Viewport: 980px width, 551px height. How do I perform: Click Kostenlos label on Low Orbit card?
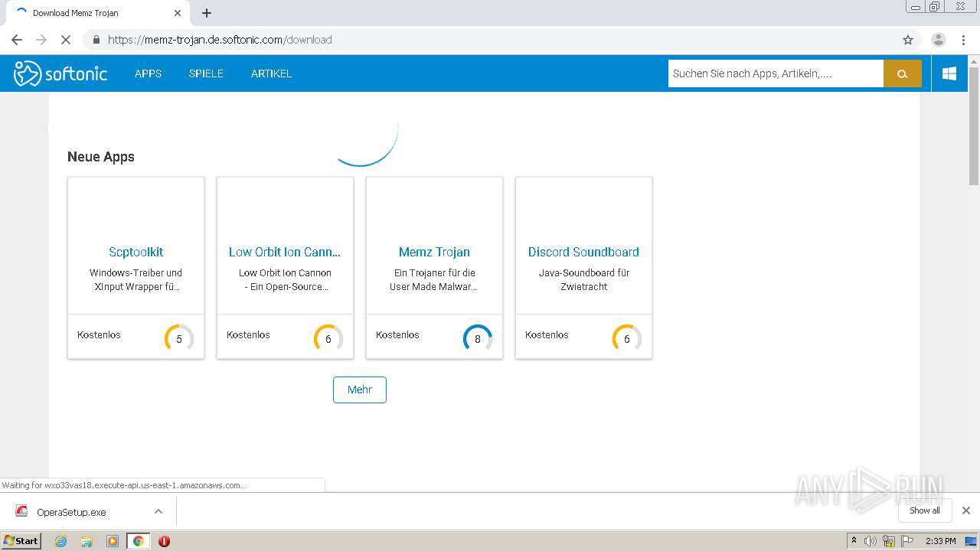(x=248, y=334)
